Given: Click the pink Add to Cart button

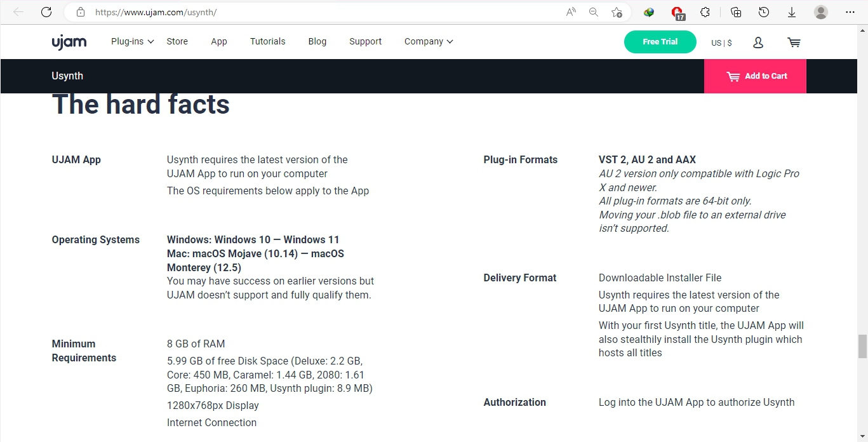Looking at the screenshot, I should 755,76.
